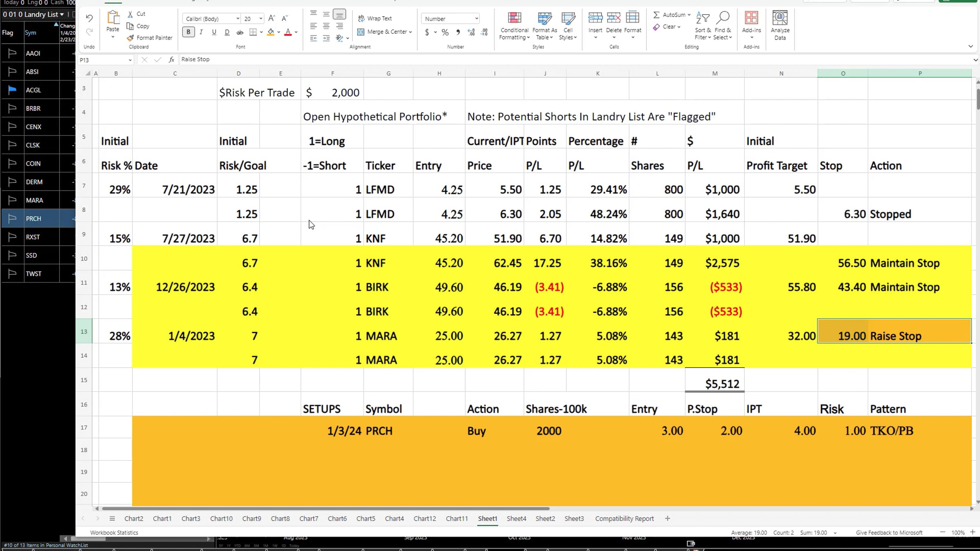The width and height of the screenshot is (980, 551).
Task: Apply Percent Style format
Action: (x=445, y=32)
